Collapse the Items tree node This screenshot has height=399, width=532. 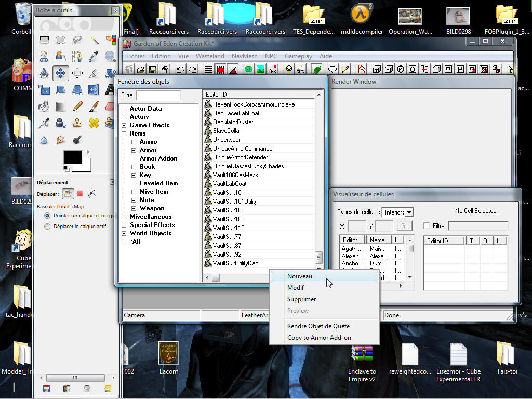click(x=124, y=134)
